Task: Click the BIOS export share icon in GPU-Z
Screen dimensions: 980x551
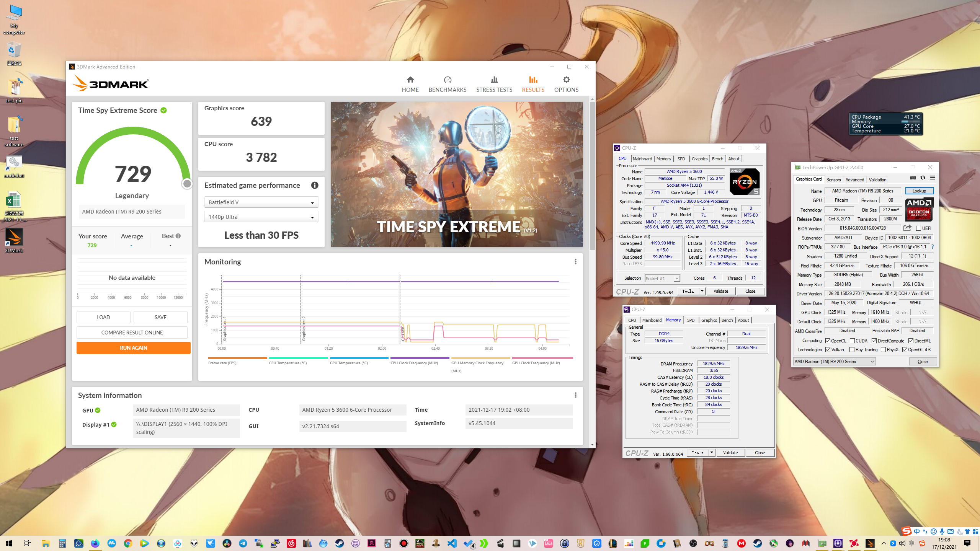Action: click(x=907, y=228)
